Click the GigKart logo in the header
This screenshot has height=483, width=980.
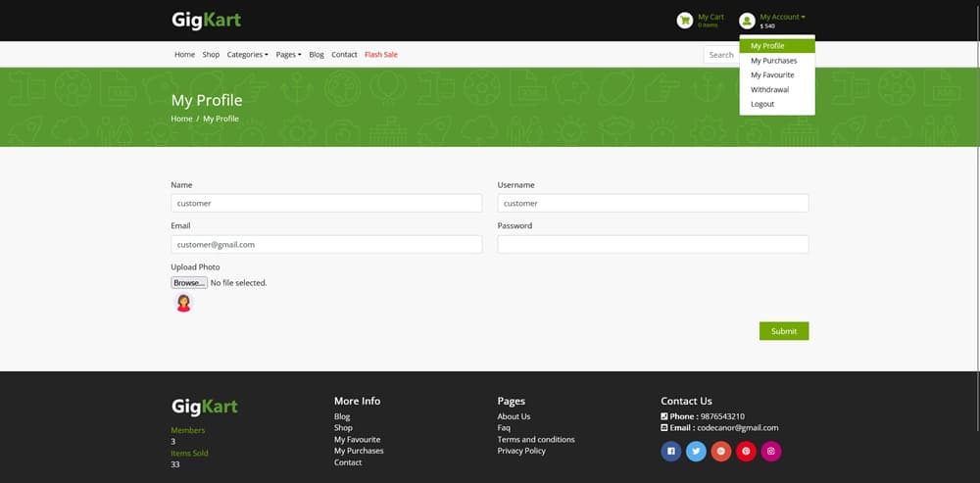206,21
